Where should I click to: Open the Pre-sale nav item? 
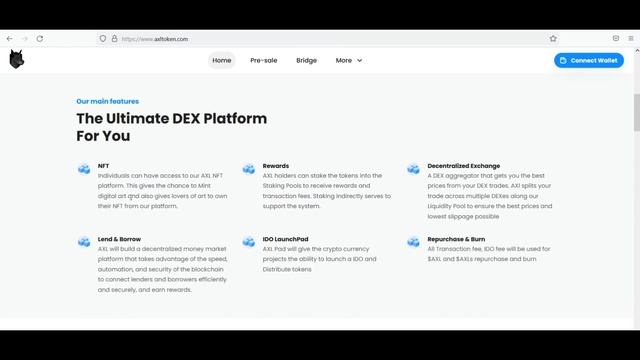[264, 60]
